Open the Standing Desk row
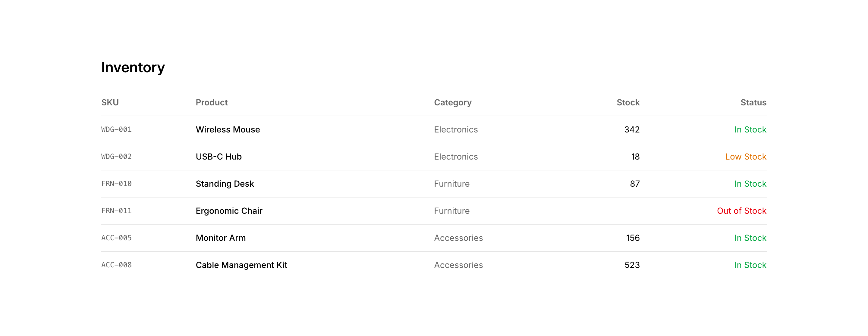This screenshot has height=336, width=868. pyautogui.click(x=225, y=184)
